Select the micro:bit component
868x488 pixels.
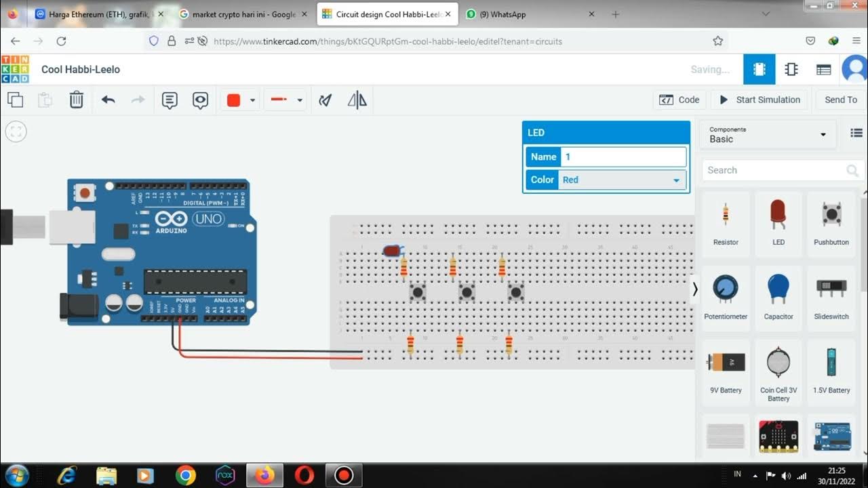tap(778, 436)
